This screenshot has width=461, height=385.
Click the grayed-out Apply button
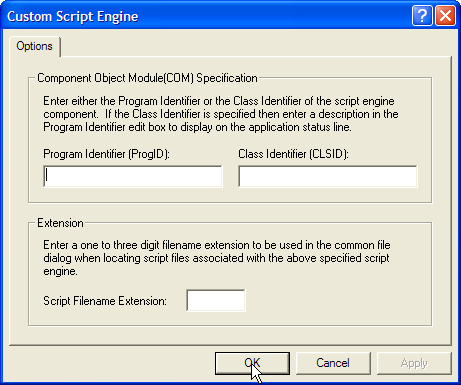click(414, 363)
